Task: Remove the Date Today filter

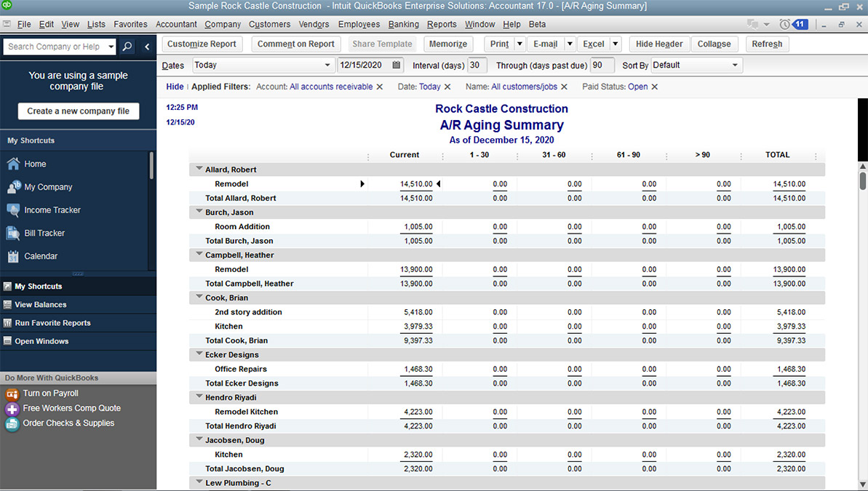Action: click(x=447, y=87)
